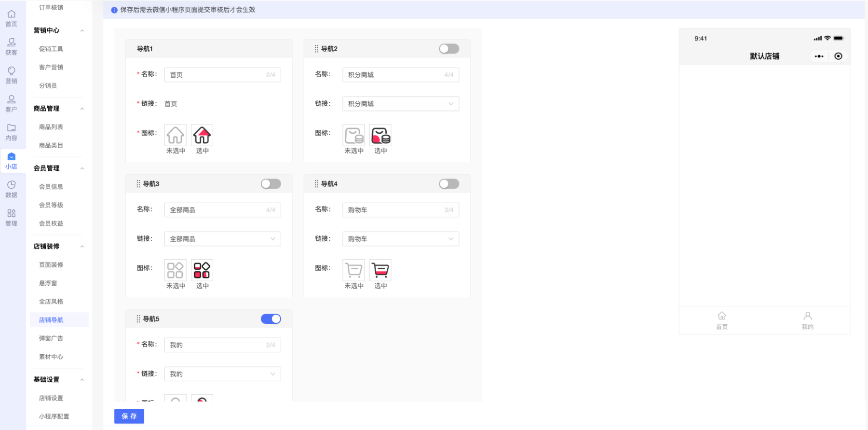Image resolution: width=868 pixels, height=430 pixels.
Task: Open 客户营销 in the side menu
Action: pos(51,67)
